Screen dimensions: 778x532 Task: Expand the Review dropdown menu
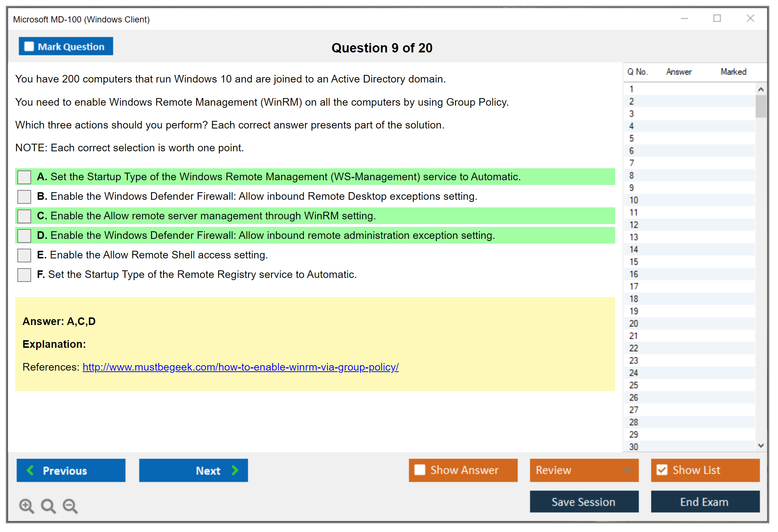(628, 470)
